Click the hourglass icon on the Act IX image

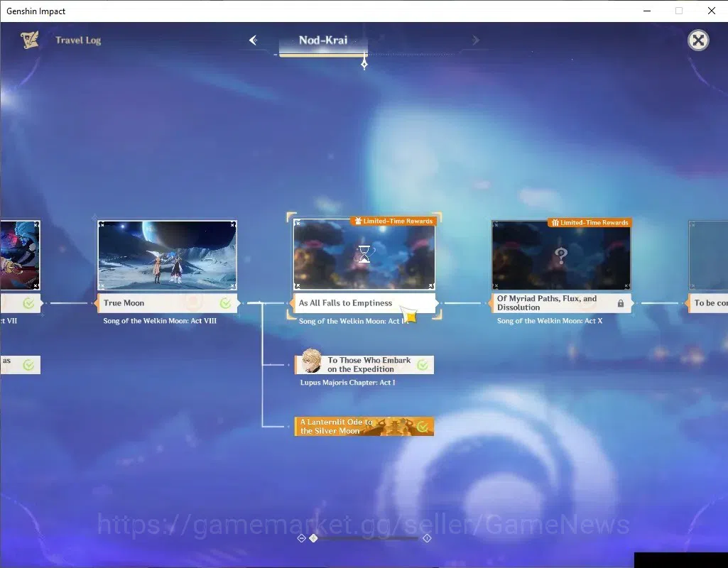click(364, 254)
